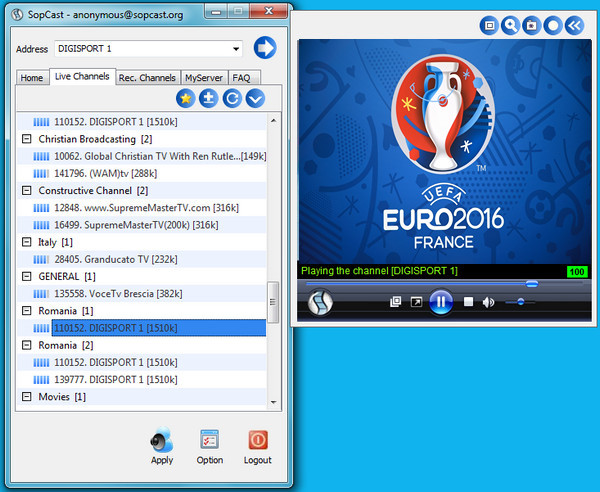Click the stacked-windows icon in player controls
Viewport: 600px width, 492px height.
395,302
